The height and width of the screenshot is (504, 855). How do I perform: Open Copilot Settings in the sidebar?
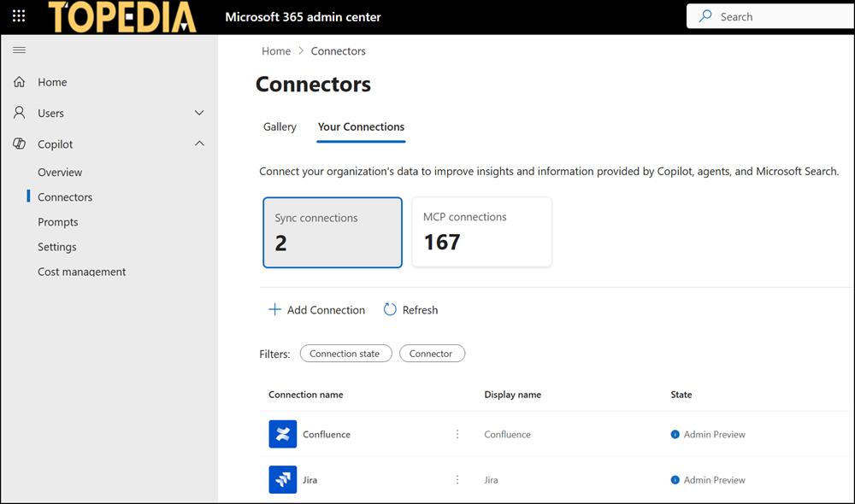click(x=56, y=247)
